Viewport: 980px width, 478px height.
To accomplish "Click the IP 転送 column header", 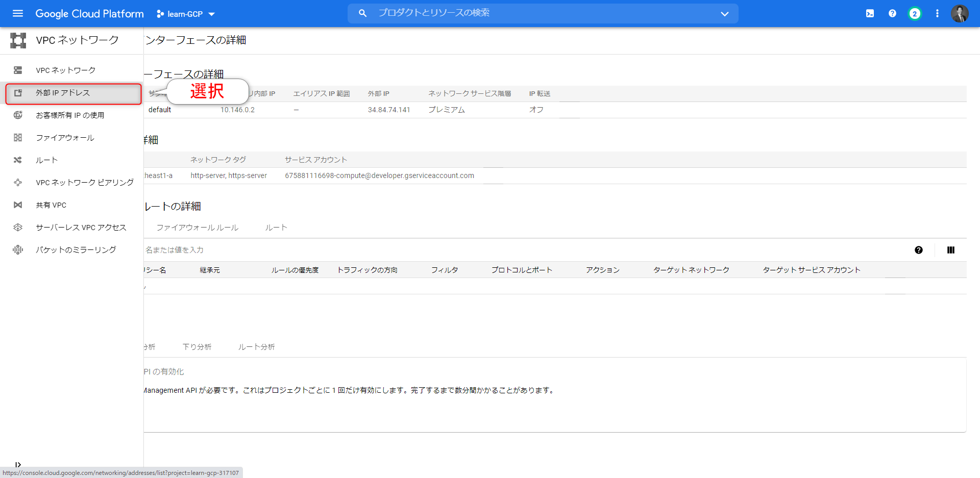I will (x=540, y=94).
